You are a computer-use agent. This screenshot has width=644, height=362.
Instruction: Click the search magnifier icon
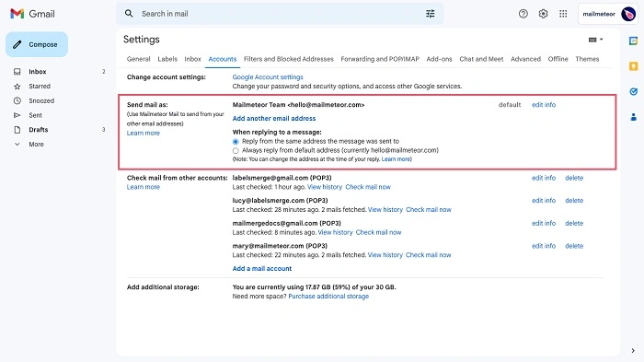(129, 14)
